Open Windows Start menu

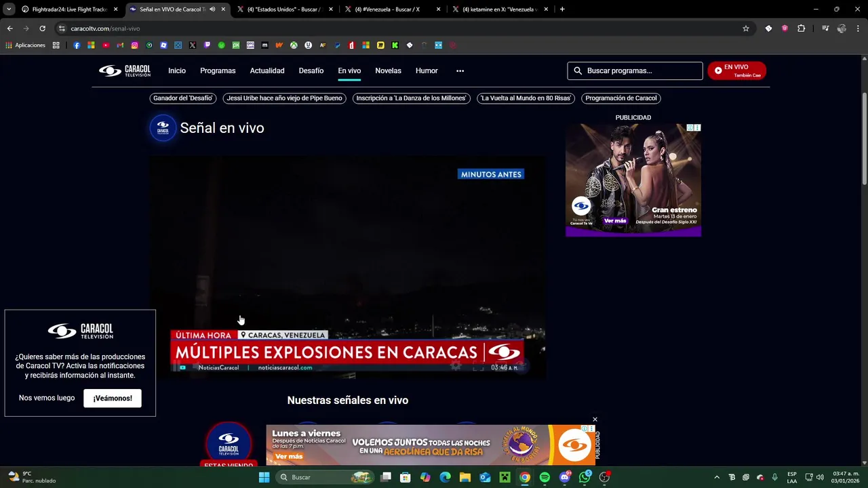click(x=264, y=477)
